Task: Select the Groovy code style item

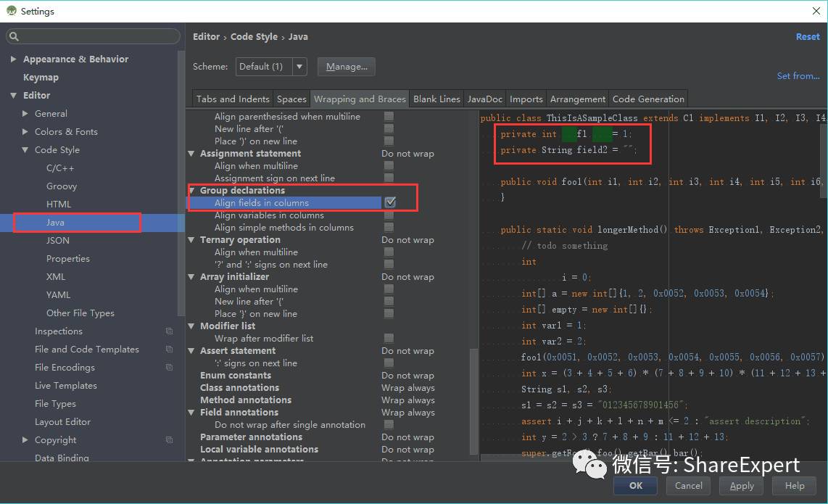Action: tap(61, 186)
